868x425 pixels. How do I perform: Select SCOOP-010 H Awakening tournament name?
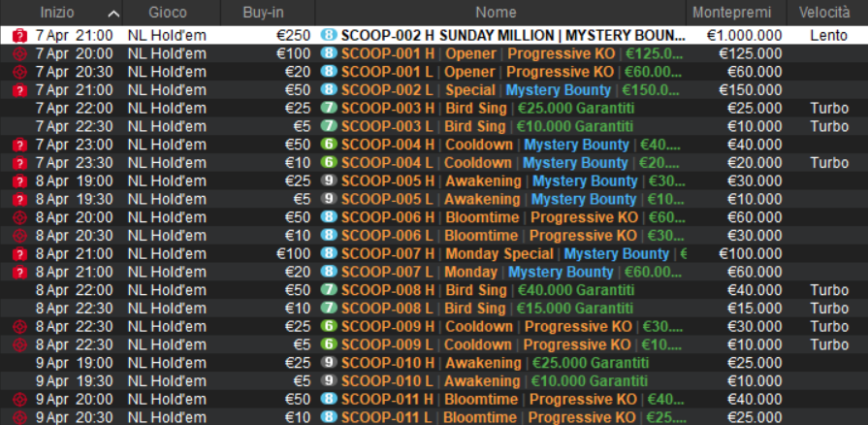pos(495,364)
